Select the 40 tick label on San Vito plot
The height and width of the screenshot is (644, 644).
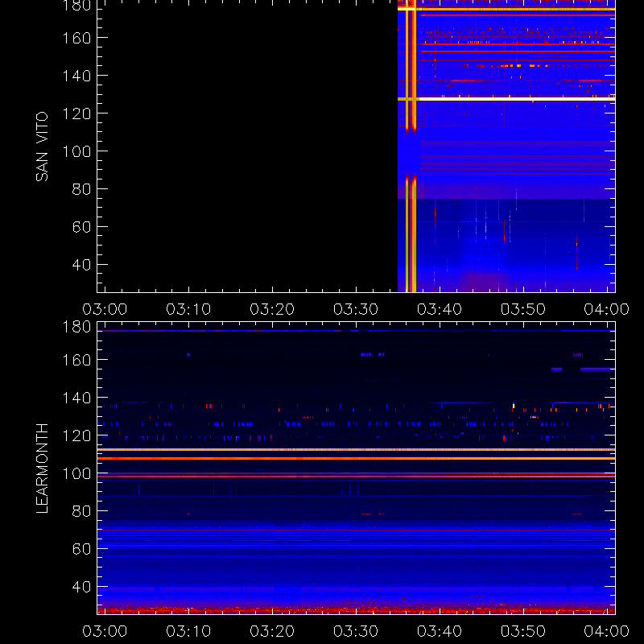click(x=81, y=265)
